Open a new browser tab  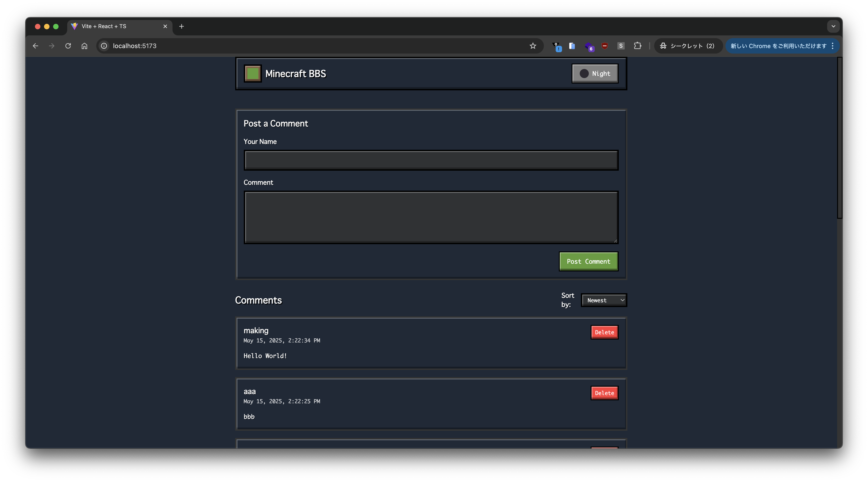[181, 26]
